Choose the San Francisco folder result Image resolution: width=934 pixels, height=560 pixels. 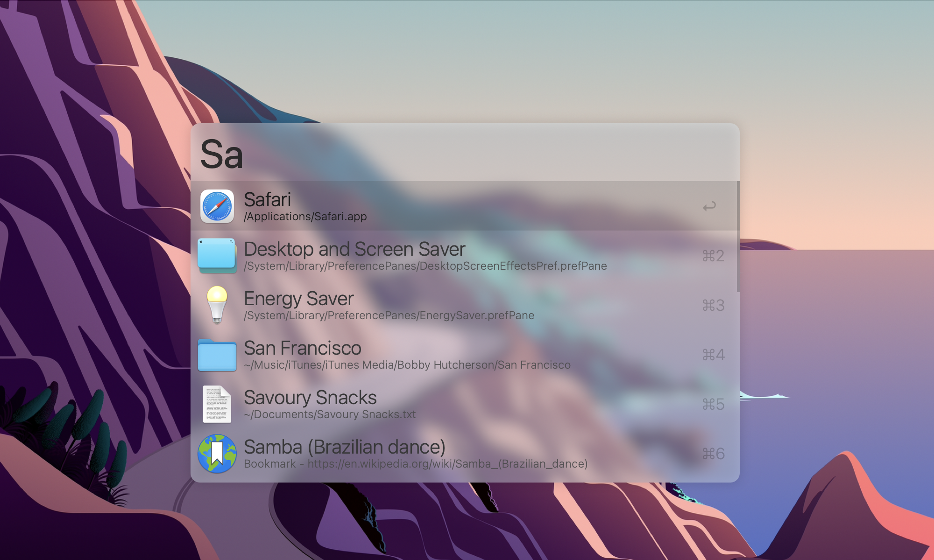(302, 348)
